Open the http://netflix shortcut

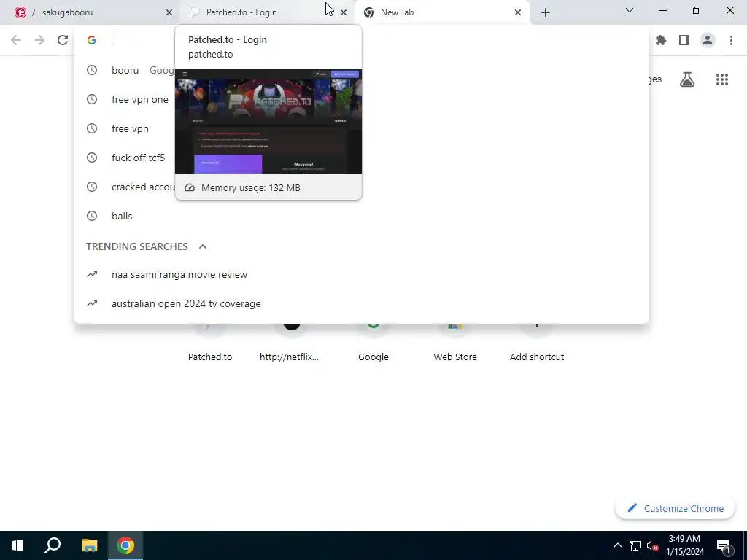click(292, 343)
